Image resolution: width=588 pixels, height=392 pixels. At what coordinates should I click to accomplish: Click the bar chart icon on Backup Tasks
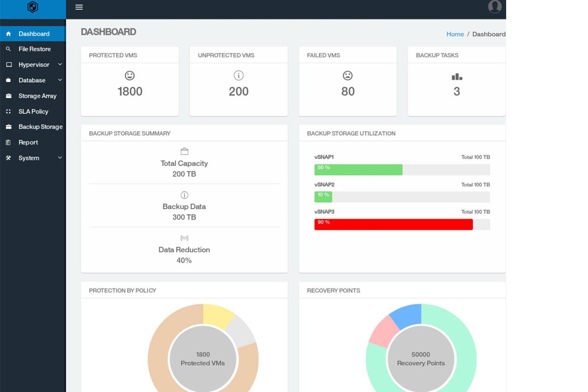coord(457,76)
